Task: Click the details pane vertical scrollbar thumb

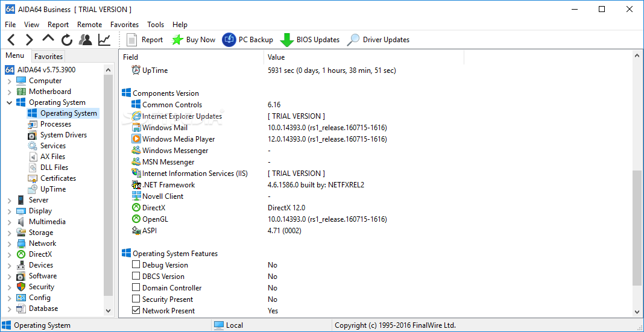Action: pyautogui.click(x=637, y=227)
